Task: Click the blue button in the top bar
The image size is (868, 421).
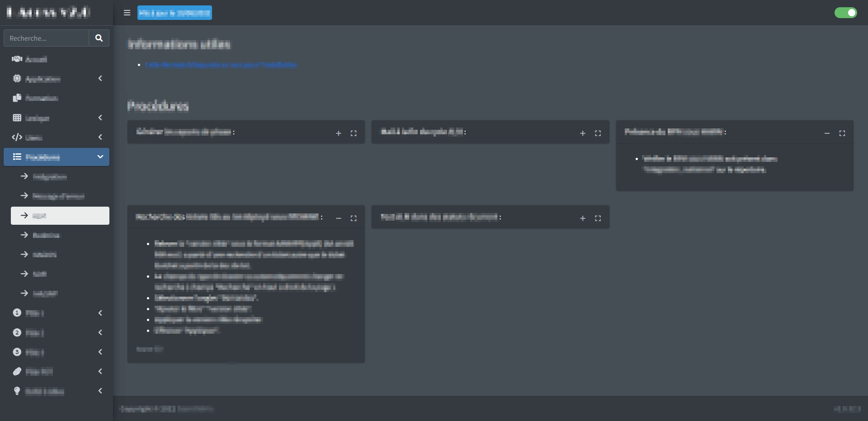Action: coord(175,13)
